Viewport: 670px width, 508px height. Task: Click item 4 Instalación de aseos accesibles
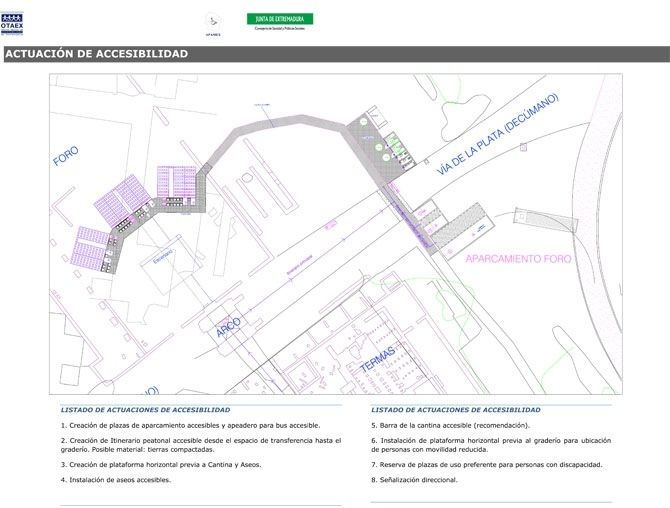pyautogui.click(x=115, y=480)
